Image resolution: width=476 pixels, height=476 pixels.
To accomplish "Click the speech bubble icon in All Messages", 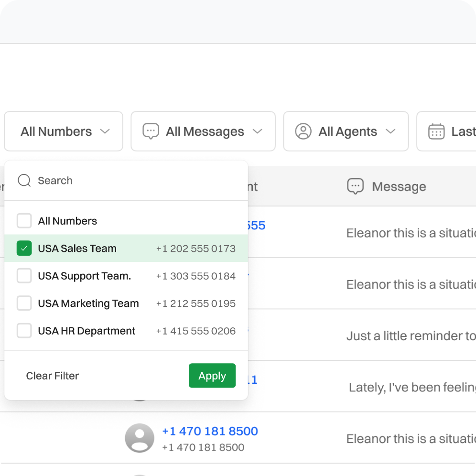I will 151,131.
